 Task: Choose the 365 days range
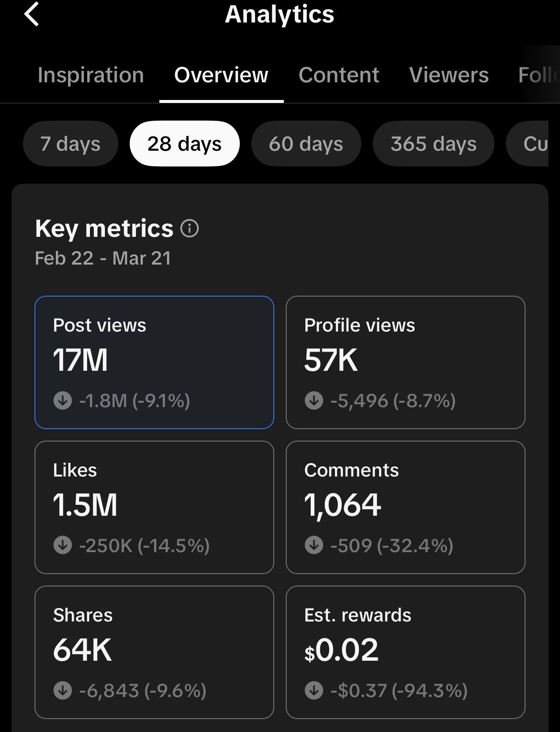[434, 144]
